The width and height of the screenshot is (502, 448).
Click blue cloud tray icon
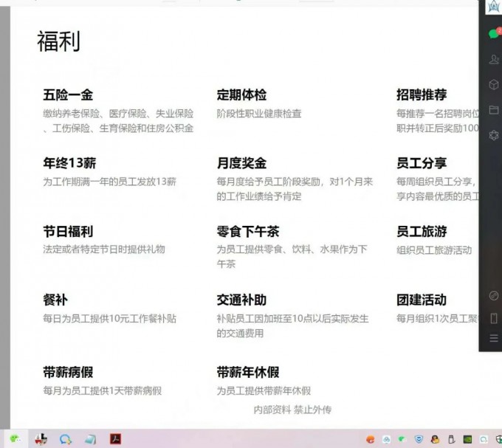[386, 439]
